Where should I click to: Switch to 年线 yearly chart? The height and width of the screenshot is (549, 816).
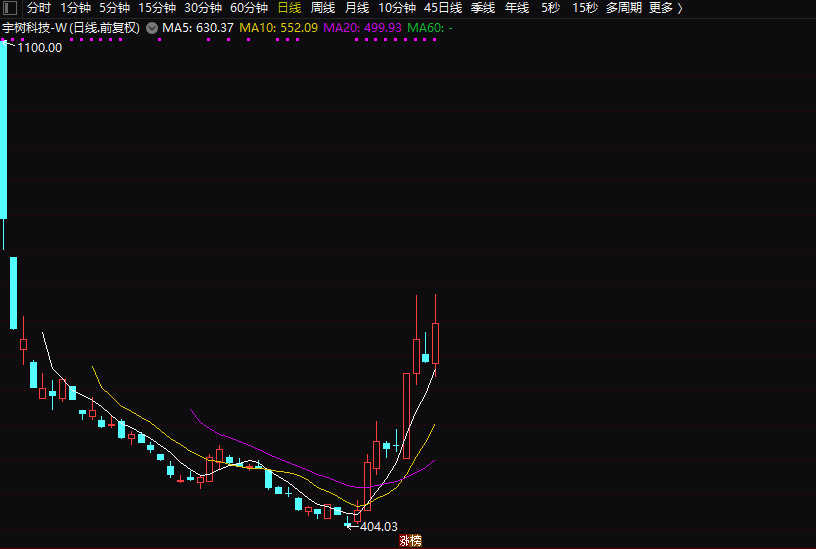click(517, 8)
